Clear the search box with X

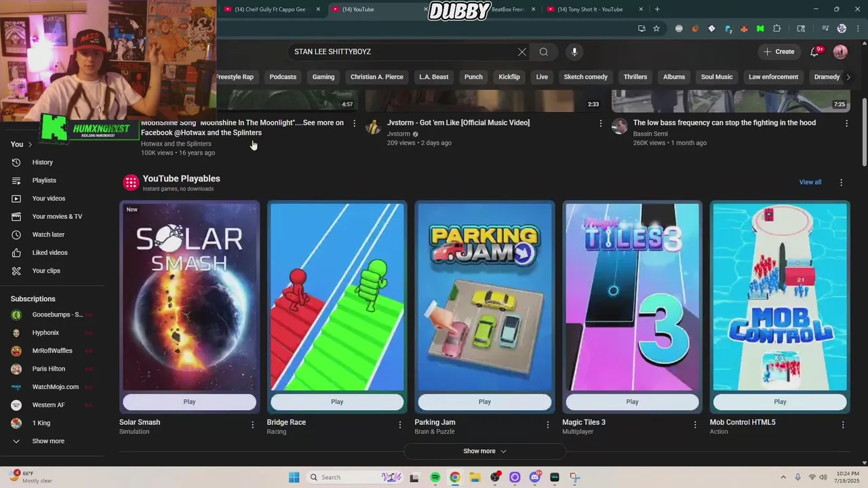coord(522,52)
